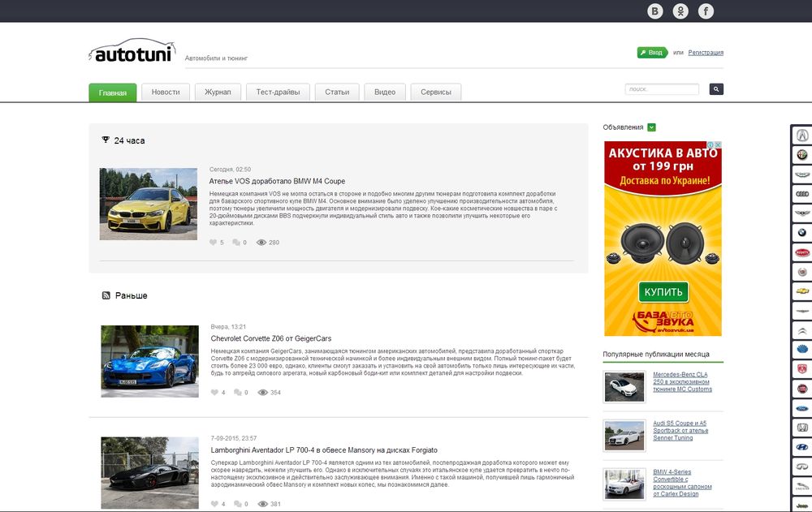Click the autotuni site logo
The width and height of the screenshot is (812, 512).
[132, 51]
